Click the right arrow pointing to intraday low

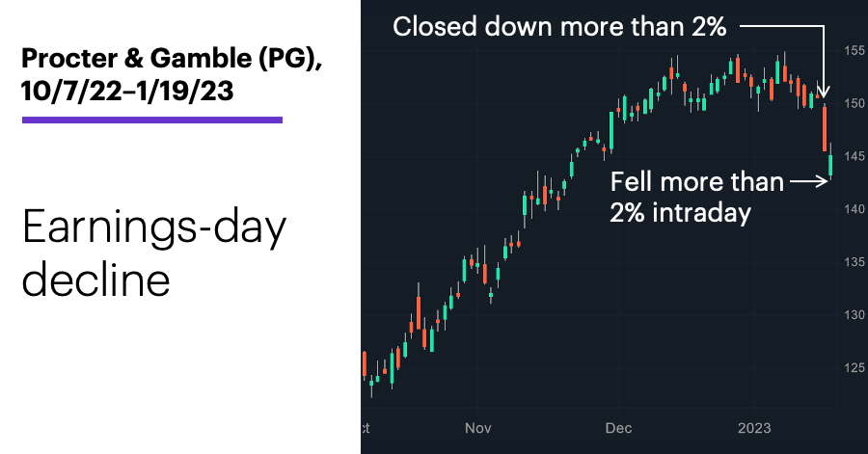pyautogui.click(x=809, y=181)
